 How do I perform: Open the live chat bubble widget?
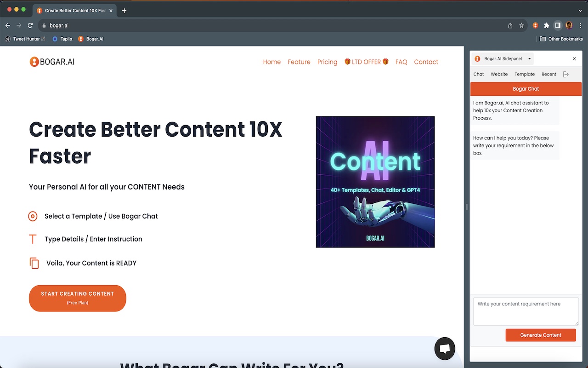coord(445,349)
